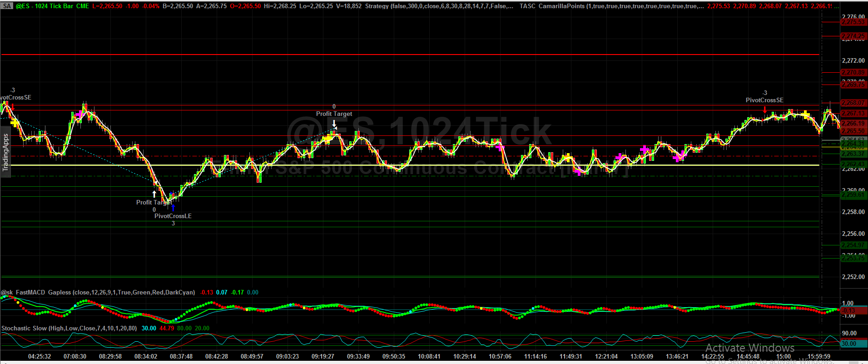
Task: Click the 2,267.13 red price tag on axis
Action: [x=853, y=113]
